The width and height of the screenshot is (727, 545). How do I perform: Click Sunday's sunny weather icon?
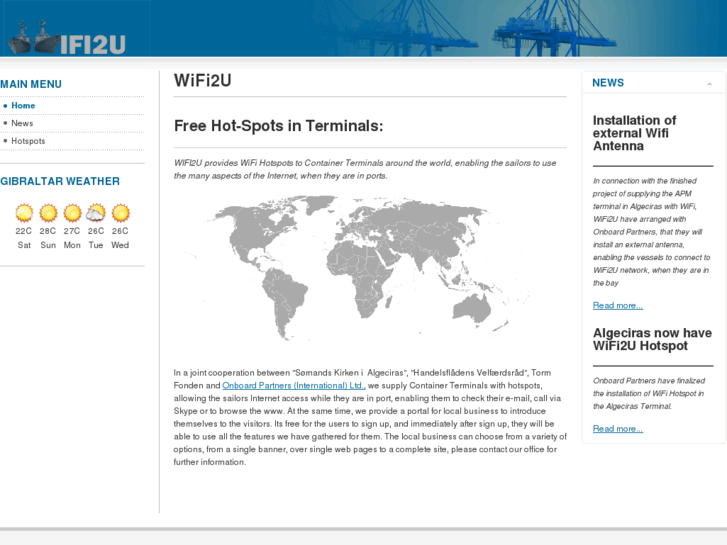(48, 213)
